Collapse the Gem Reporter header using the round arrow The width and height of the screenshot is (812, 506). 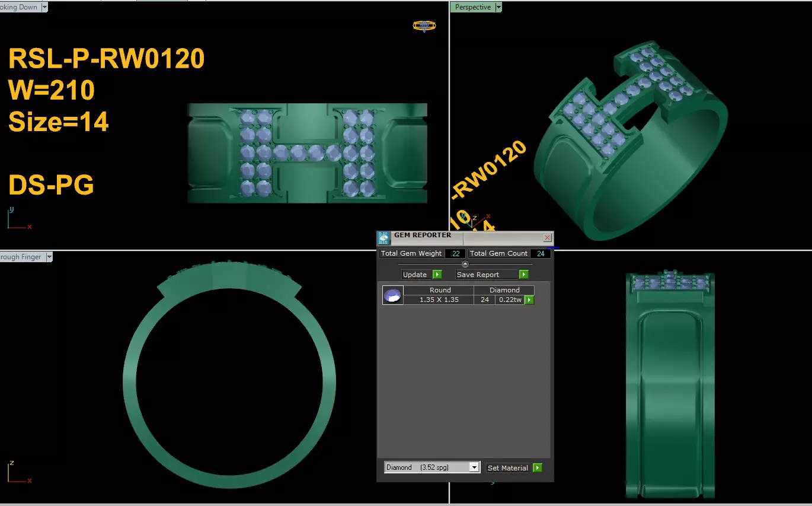pos(465,264)
